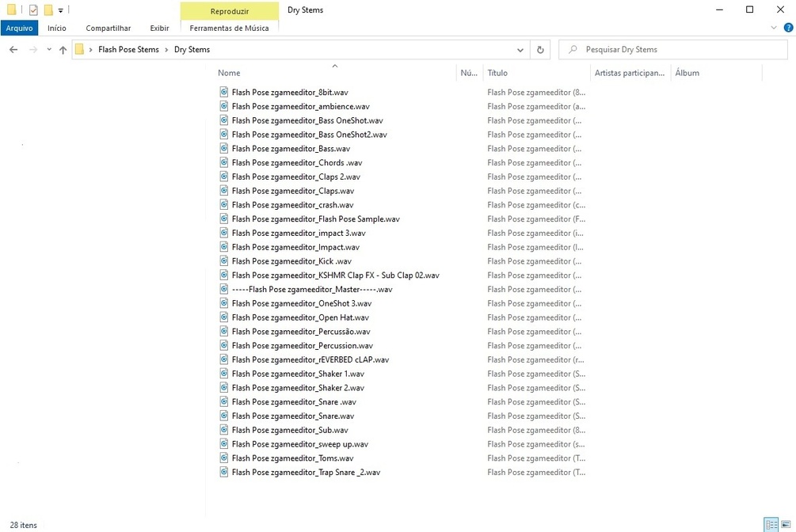Sort by Artistas participantes column
The height and width of the screenshot is (532, 796).
coord(630,73)
